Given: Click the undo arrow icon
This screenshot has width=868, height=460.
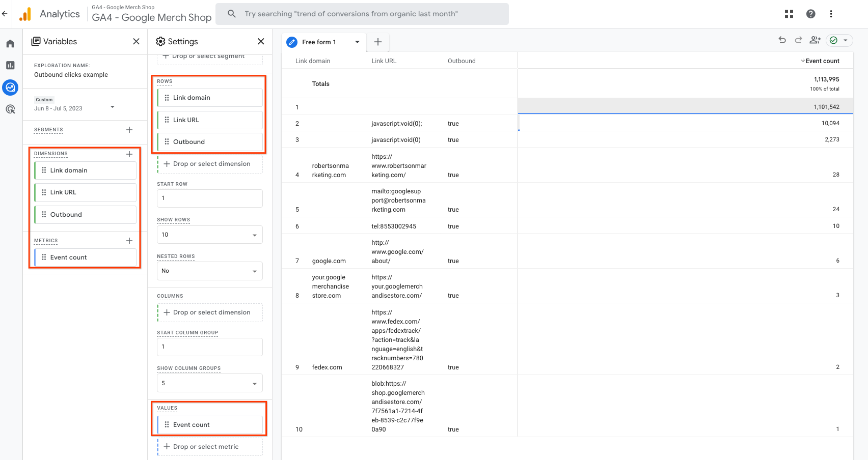Looking at the screenshot, I should click(x=782, y=40).
